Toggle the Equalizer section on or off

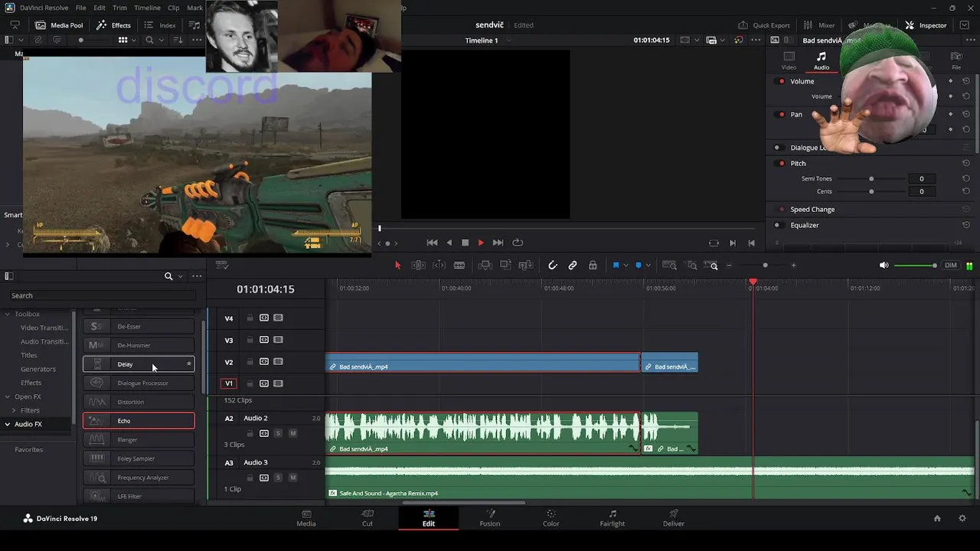coord(777,225)
